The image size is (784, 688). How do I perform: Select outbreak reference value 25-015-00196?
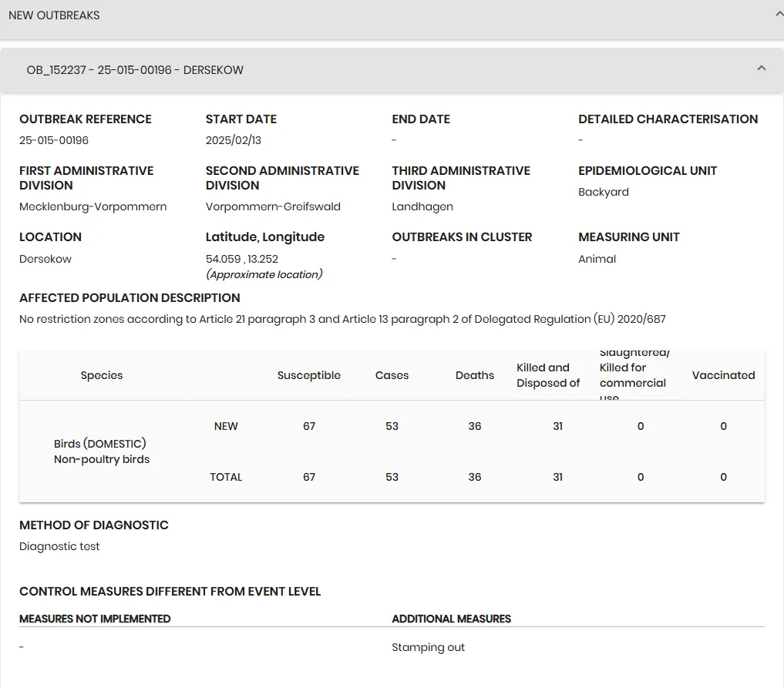54,140
